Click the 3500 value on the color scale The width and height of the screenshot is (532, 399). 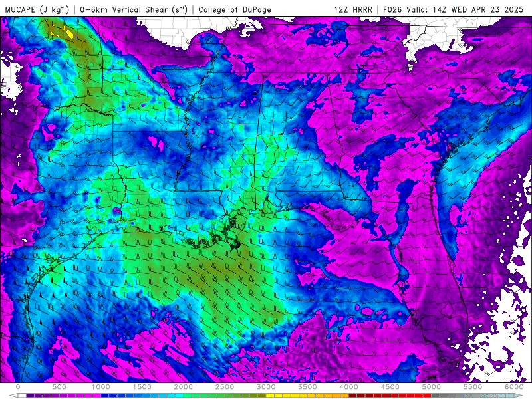point(307,387)
